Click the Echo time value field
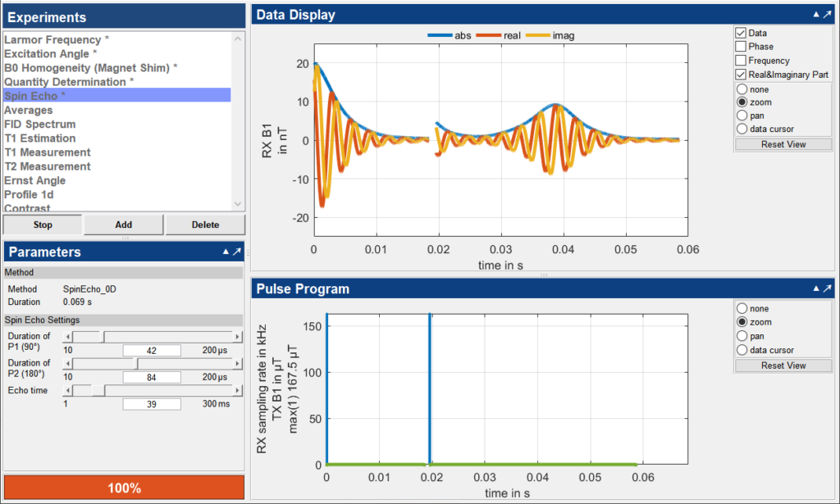The image size is (840, 504). (x=151, y=404)
